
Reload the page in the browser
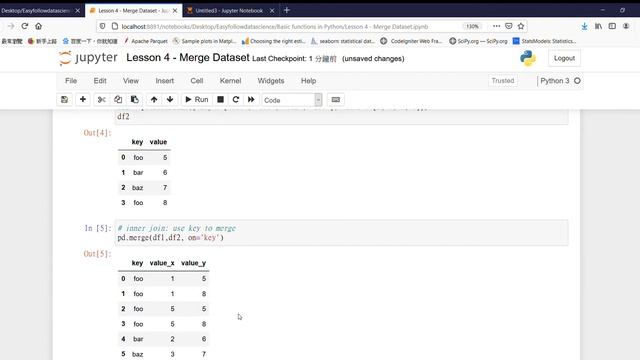click(x=25, y=26)
